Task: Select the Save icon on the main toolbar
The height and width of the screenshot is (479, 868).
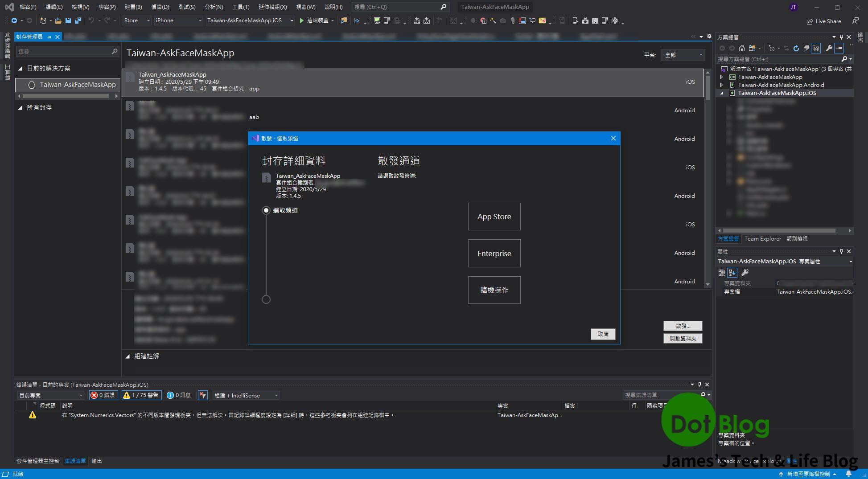Action: [68, 20]
